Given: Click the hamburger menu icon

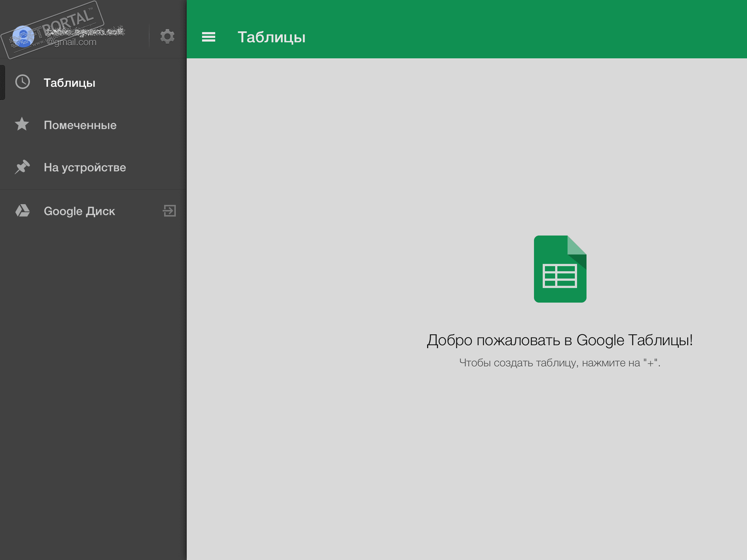Looking at the screenshot, I should [x=209, y=37].
